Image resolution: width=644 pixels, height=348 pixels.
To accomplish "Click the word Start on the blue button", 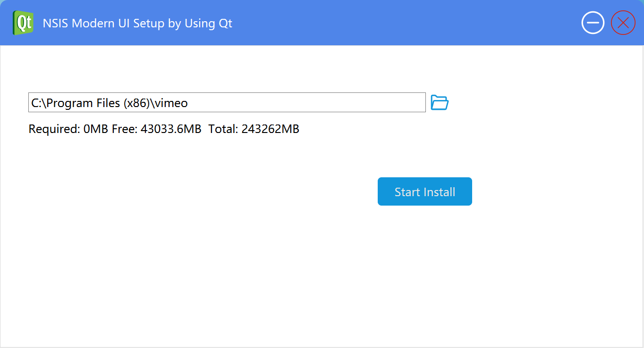I will point(407,192).
